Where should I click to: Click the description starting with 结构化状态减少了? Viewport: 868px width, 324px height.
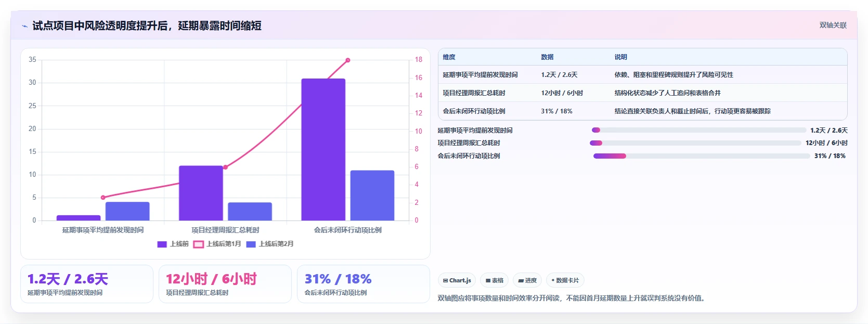(x=667, y=93)
